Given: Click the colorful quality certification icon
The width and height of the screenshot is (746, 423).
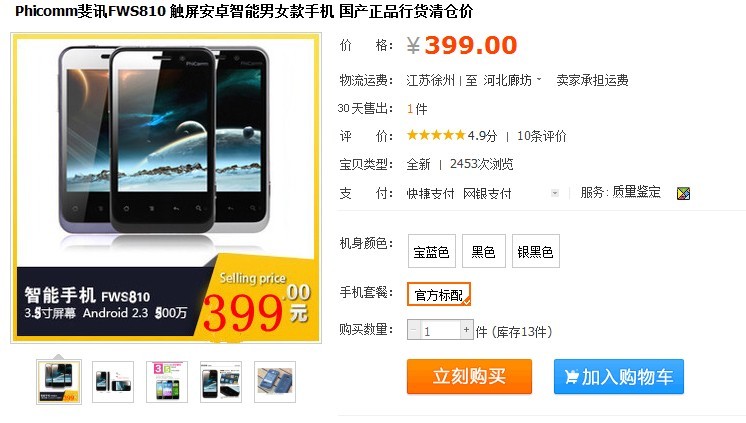Looking at the screenshot, I should click(x=683, y=193).
